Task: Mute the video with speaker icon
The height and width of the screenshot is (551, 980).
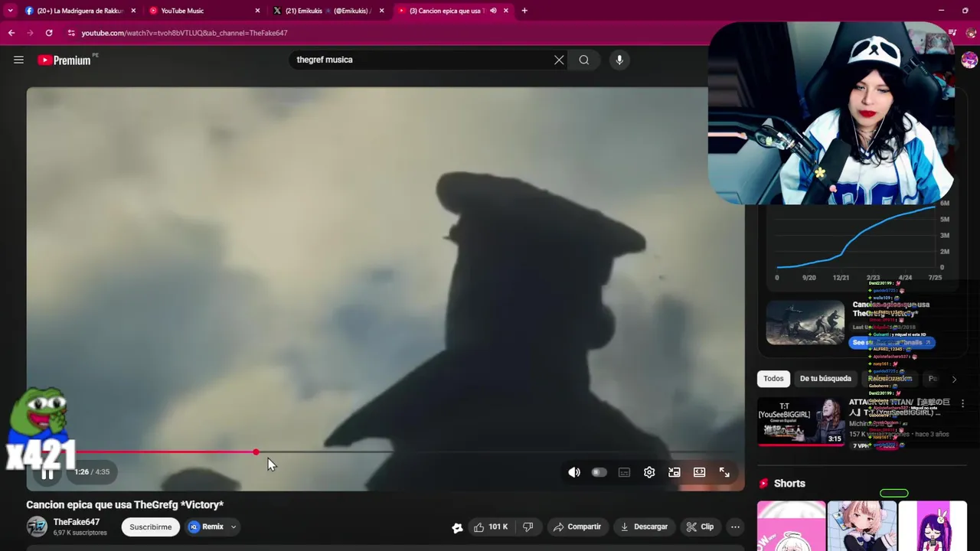Action: click(574, 472)
